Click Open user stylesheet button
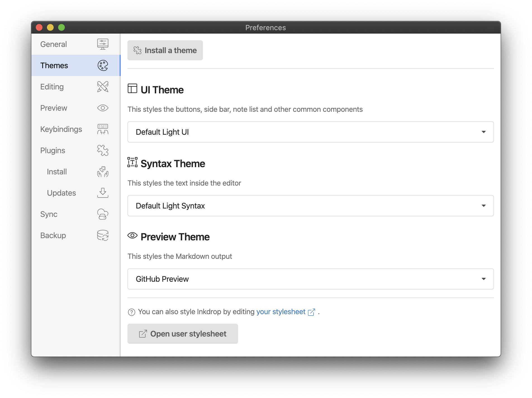The height and width of the screenshot is (398, 532). pos(183,334)
